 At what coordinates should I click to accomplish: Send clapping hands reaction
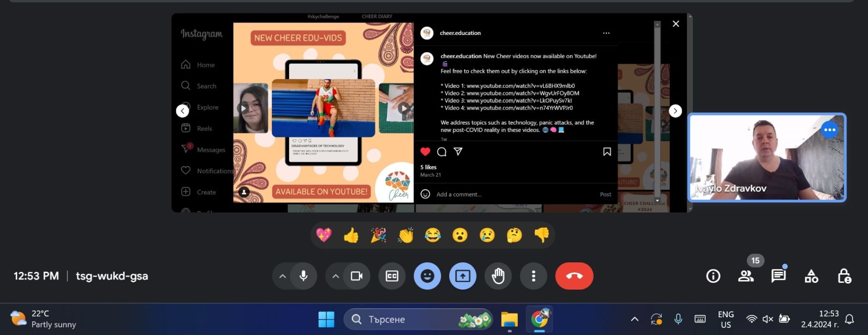pyautogui.click(x=406, y=235)
